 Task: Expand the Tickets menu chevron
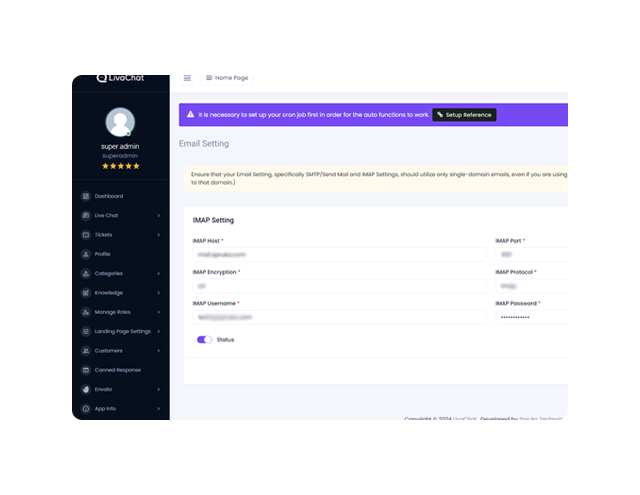159,235
